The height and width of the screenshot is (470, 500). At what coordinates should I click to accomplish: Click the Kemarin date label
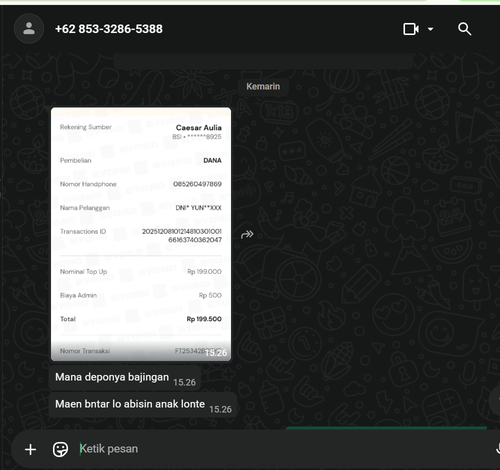[263, 87]
